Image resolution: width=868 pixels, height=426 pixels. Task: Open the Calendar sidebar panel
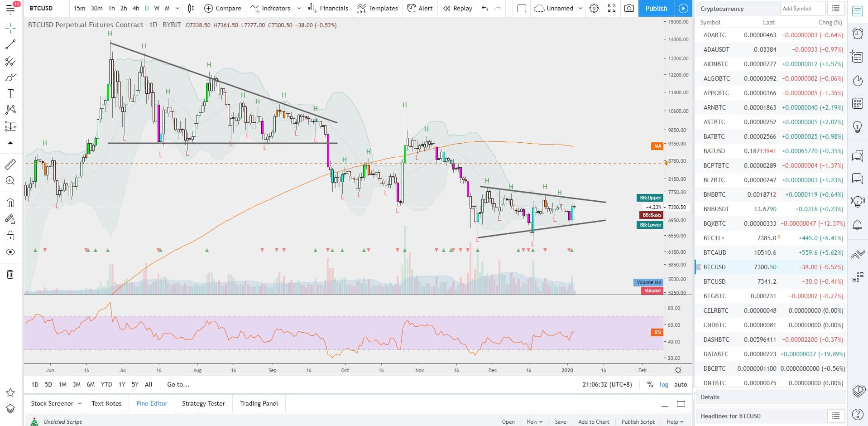[858, 103]
